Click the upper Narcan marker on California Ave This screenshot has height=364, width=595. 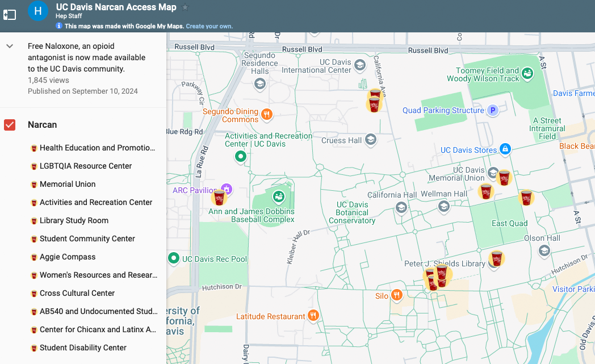pos(375,94)
